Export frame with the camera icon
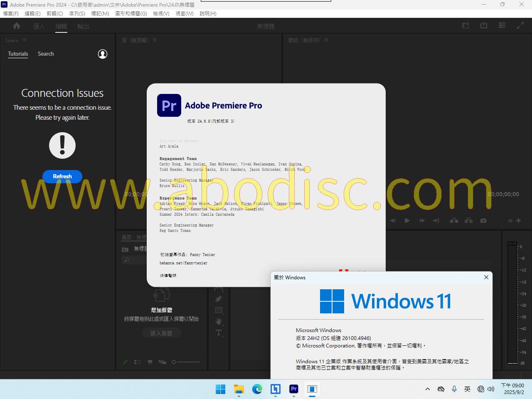 [483, 221]
